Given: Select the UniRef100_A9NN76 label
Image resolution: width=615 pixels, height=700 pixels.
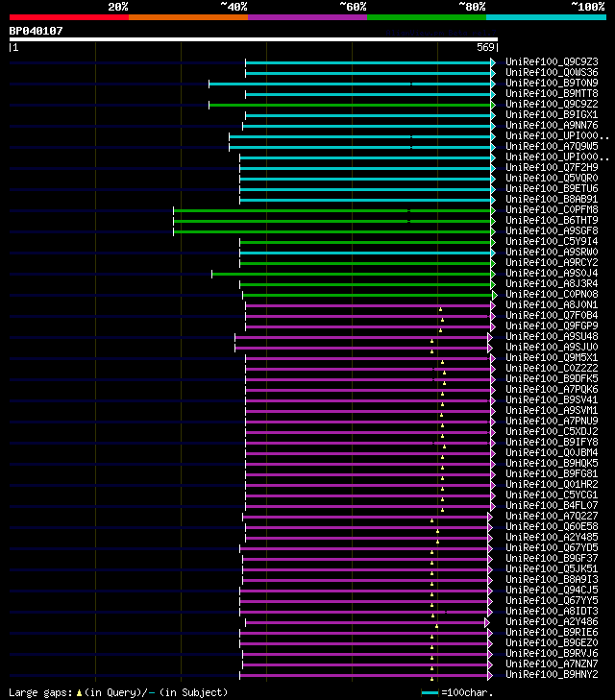Looking at the screenshot, I should 552,125.
